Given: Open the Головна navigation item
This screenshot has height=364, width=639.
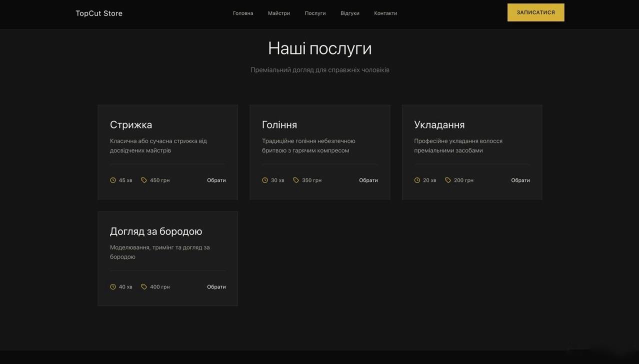Looking at the screenshot, I should tap(243, 13).
